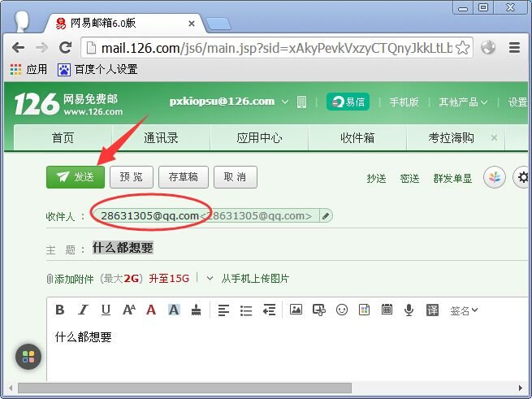
Task: Click the 手机版 mobile version link
Action: [404, 102]
